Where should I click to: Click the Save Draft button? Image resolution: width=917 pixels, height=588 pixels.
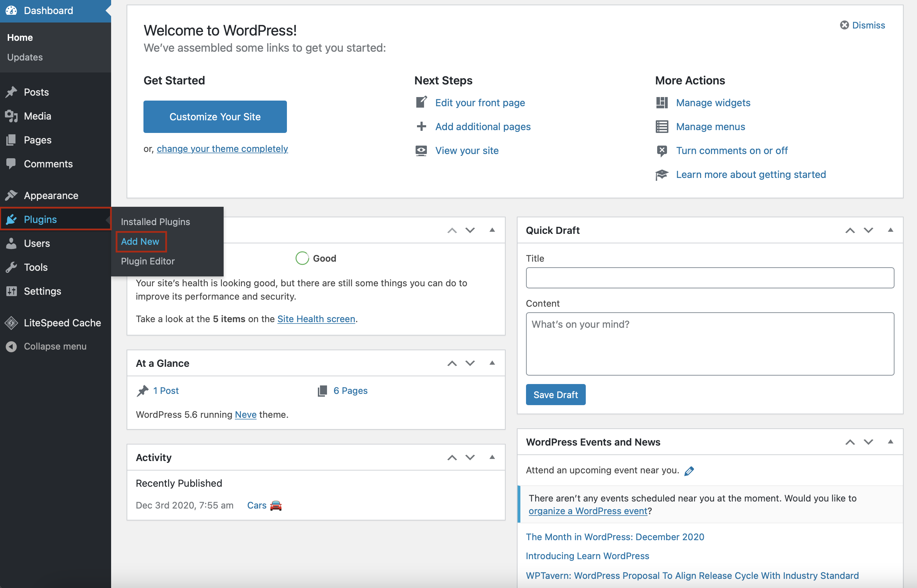(x=556, y=395)
